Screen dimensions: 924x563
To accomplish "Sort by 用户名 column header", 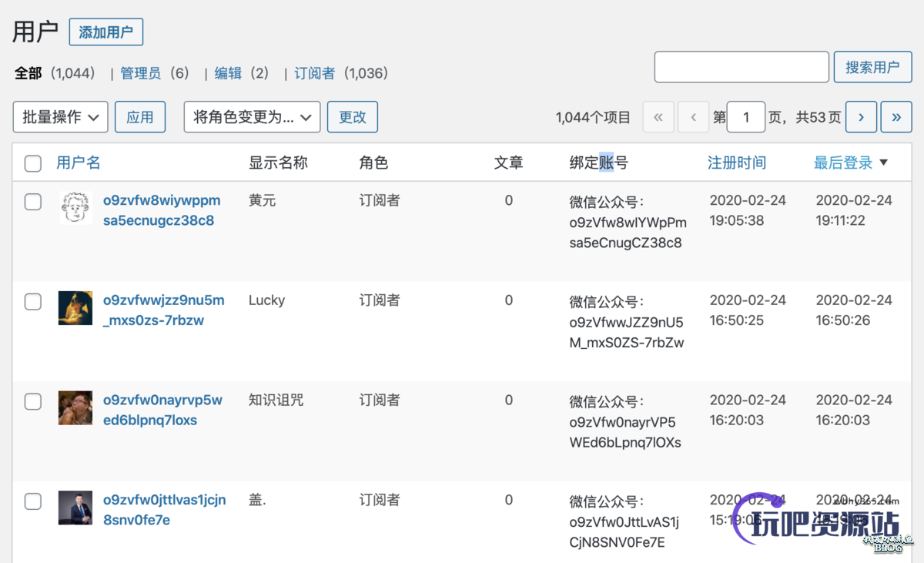I will pyautogui.click(x=79, y=163).
